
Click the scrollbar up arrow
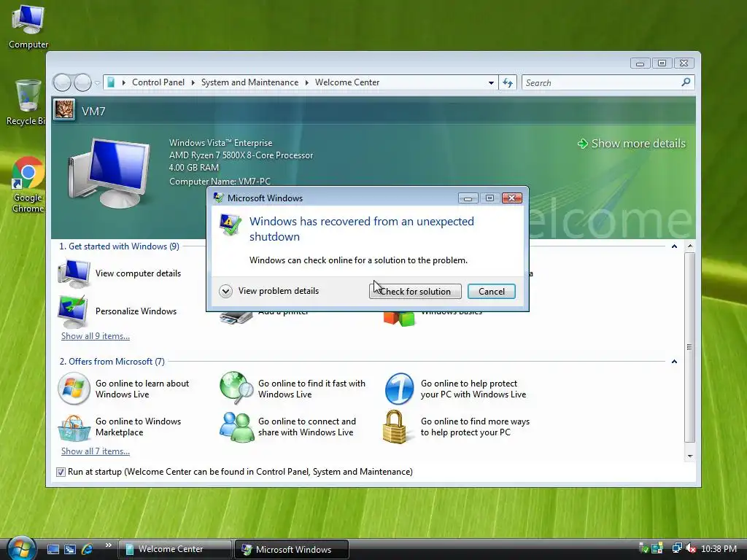click(690, 246)
